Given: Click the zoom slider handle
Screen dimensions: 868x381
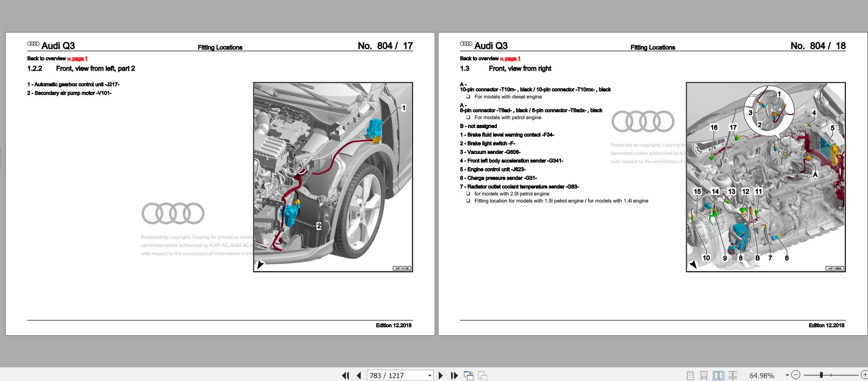Looking at the screenshot, I should tap(821, 375).
